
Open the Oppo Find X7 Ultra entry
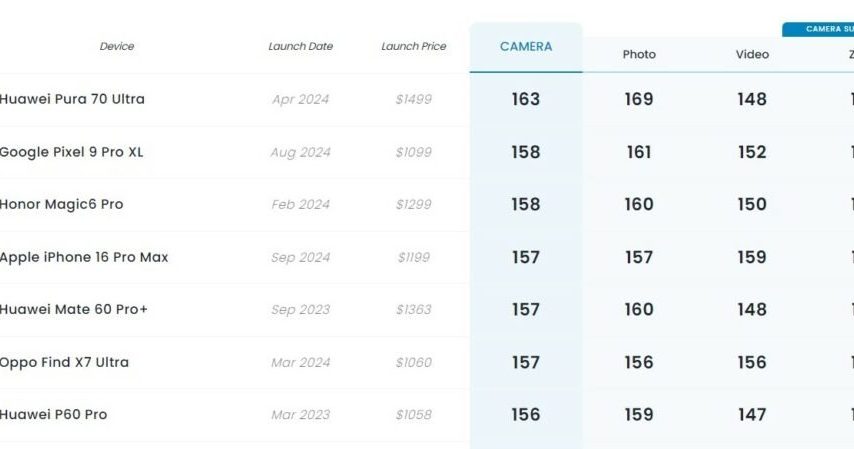point(65,362)
